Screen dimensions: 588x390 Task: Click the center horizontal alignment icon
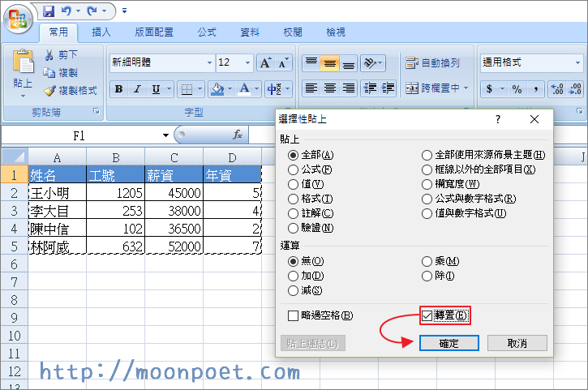329,88
